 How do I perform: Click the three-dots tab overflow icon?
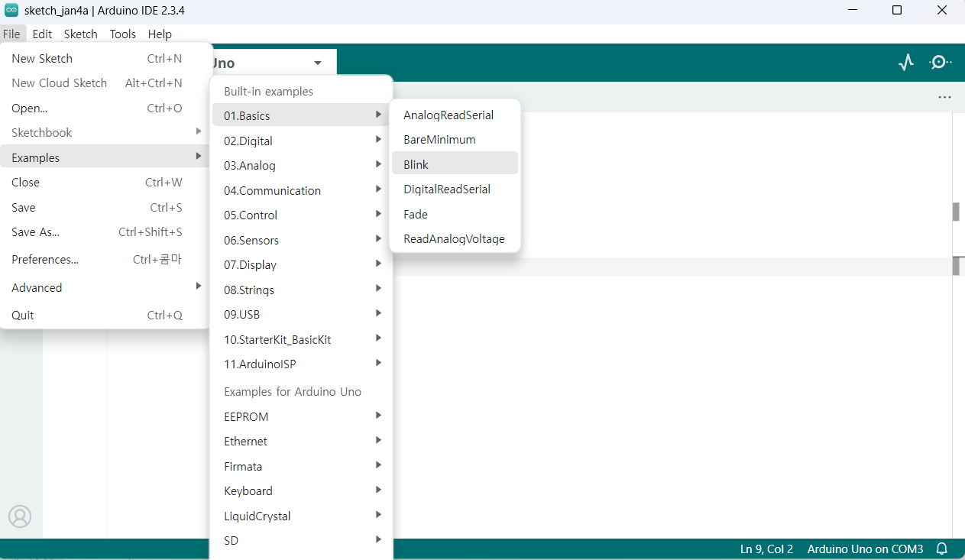(944, 97)
